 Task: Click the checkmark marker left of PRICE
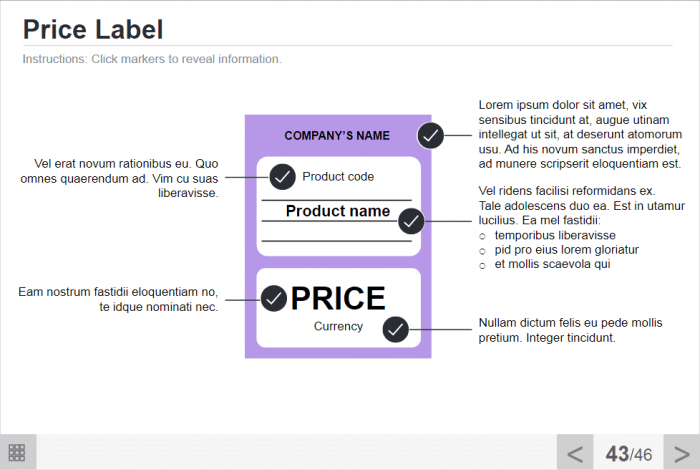coord(274,298)
